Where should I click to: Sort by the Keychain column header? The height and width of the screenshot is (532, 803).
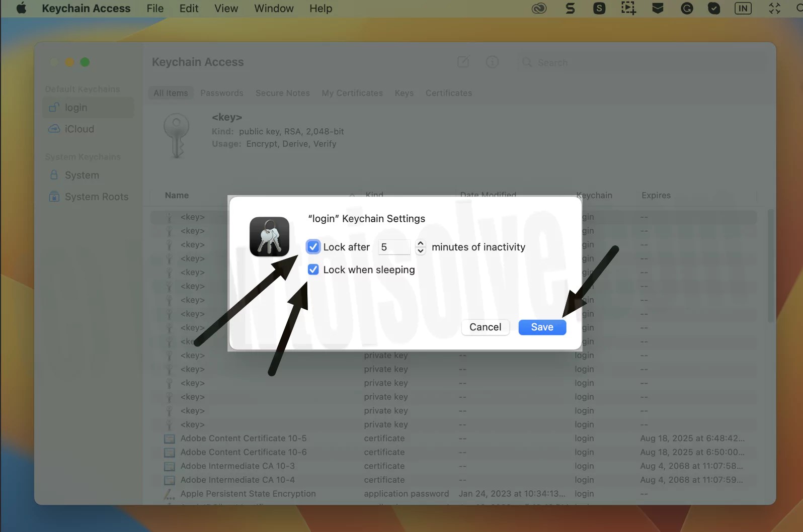594,195
